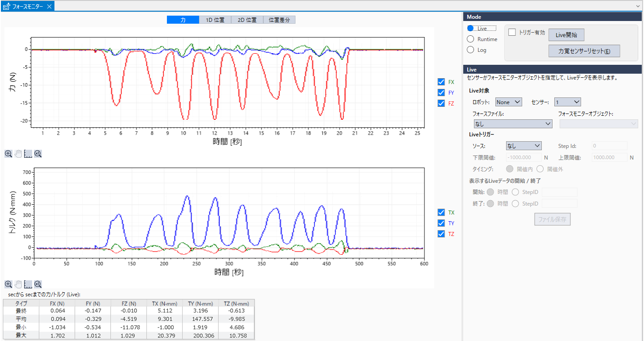The image size is (644, 341).
Task: Click the フォースモニター tab icon
Action: tap(7, 6)
